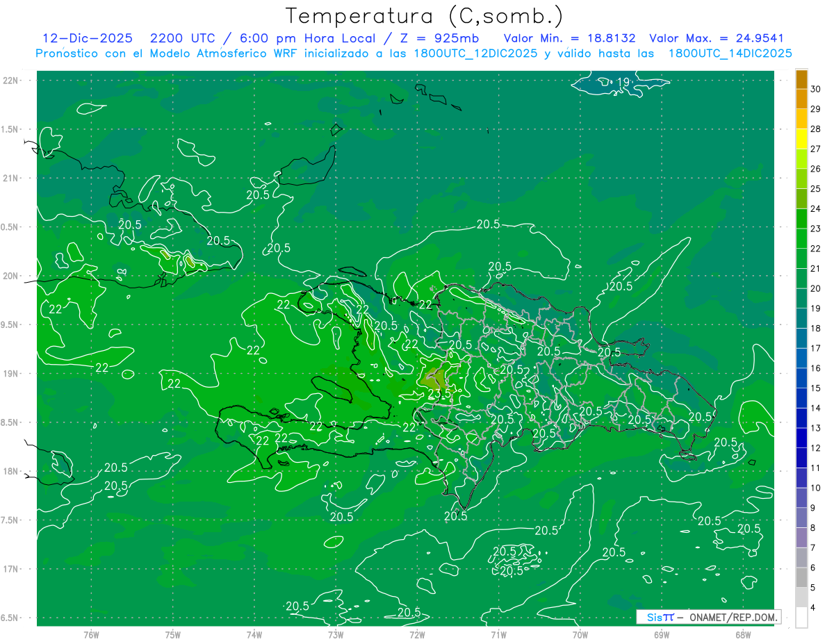Click the "19N" latitude axis label
Screen dimensions: 834x644
click(x=11, y=373)
